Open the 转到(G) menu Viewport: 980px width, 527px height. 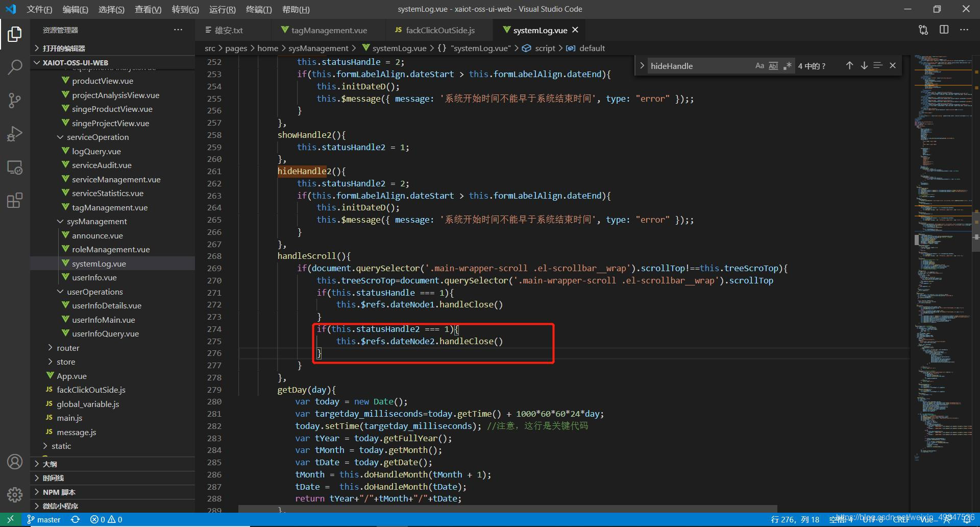tap(185, 9)
